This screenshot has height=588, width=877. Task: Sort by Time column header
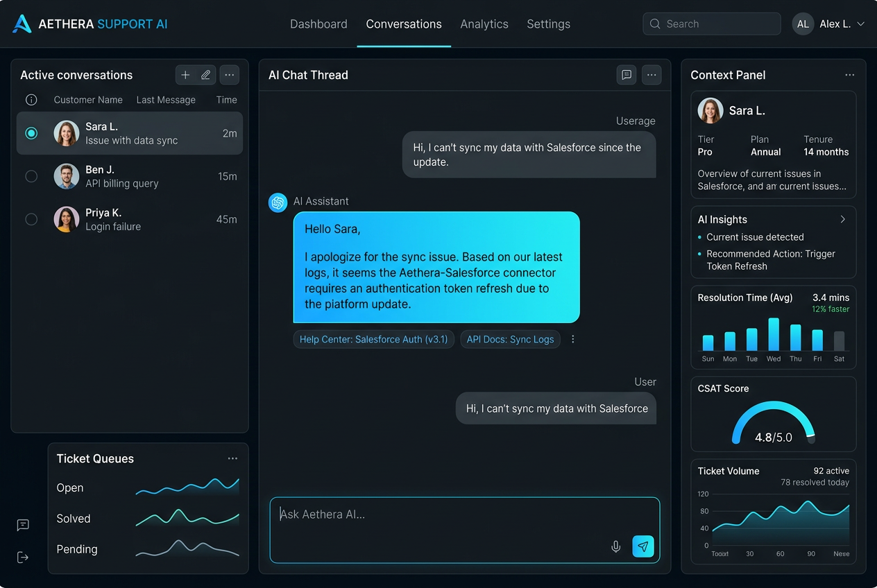pyautogui.click(x=226, y=100)
